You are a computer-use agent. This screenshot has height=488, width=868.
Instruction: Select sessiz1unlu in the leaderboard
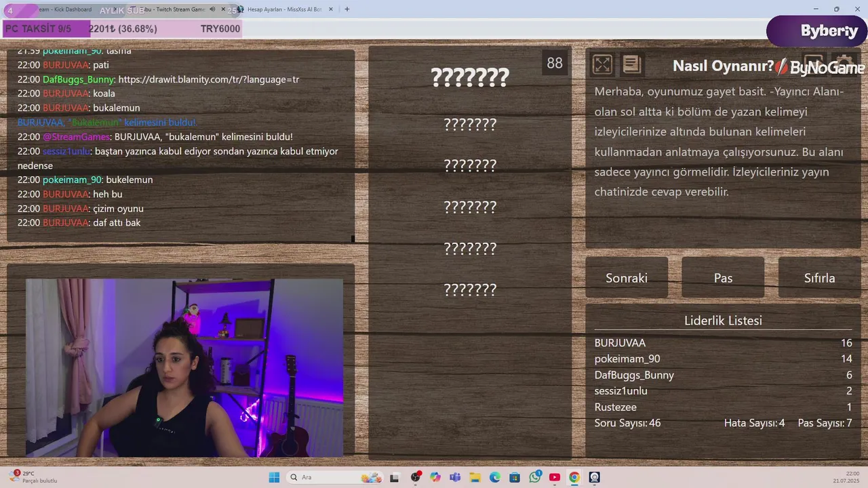tap(620, 391)
